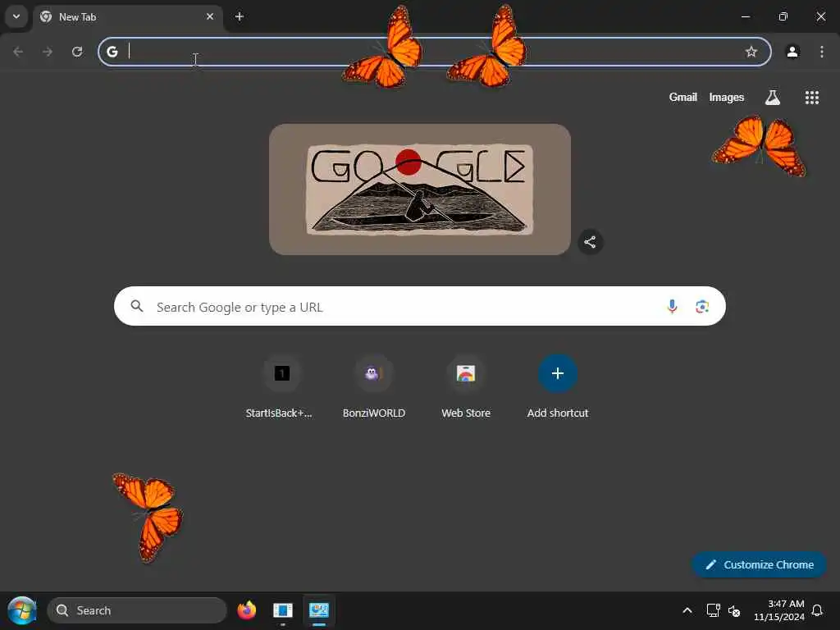Screen dimensions: 840x630
Task: Open the active monitor app on the taskbar
Action: (x=319, y=610)
